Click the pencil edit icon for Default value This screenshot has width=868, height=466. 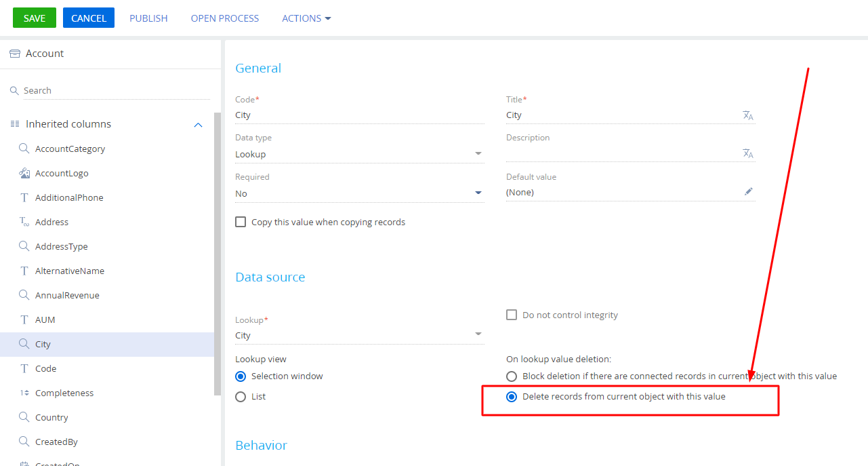coord(748,192)
